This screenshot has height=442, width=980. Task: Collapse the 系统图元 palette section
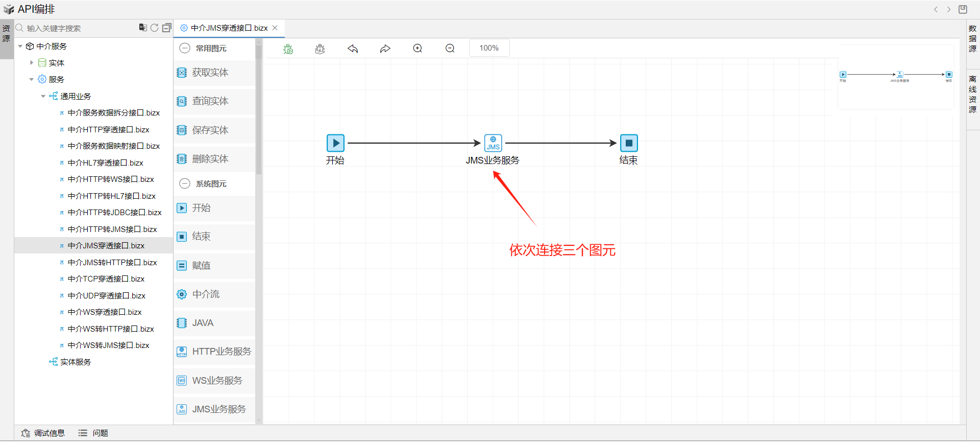pos(185,183)
